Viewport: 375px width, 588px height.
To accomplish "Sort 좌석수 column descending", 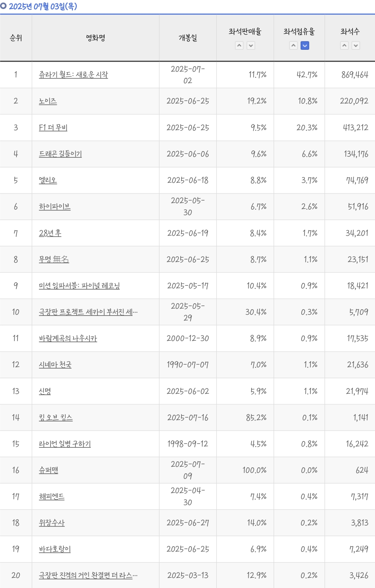I will [356, 46].
